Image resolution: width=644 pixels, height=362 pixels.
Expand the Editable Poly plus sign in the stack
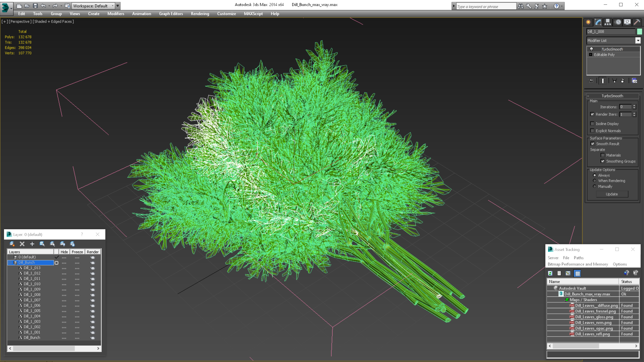point(591,55)
